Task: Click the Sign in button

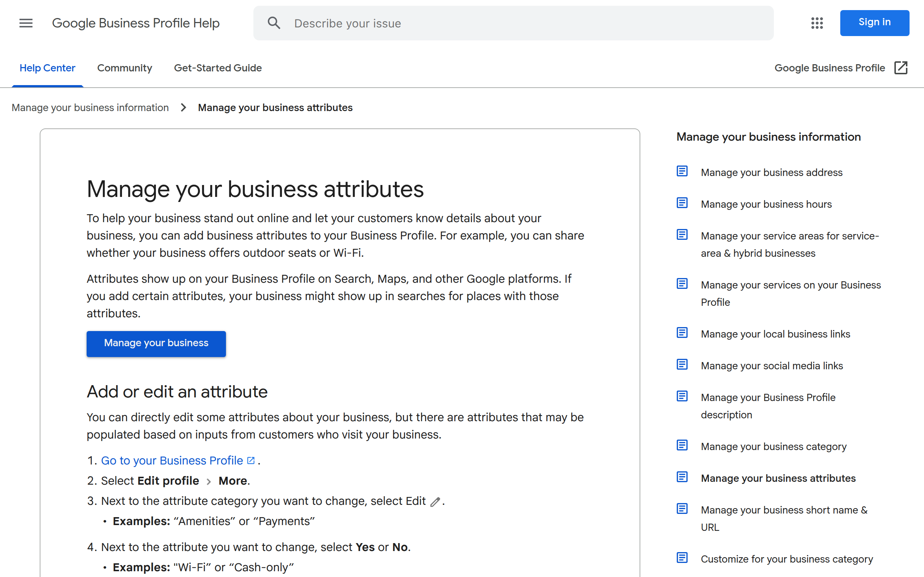Action: point(874,22)
